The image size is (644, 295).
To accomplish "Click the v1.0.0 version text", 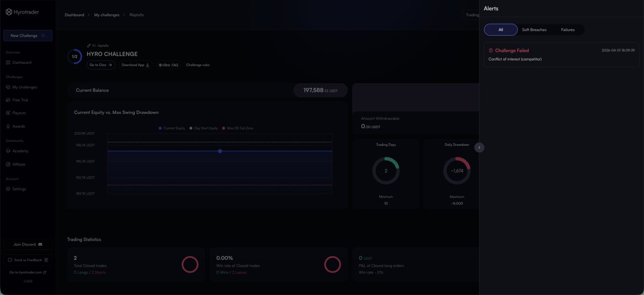I will pyautogui.click(x=28, y=281).
